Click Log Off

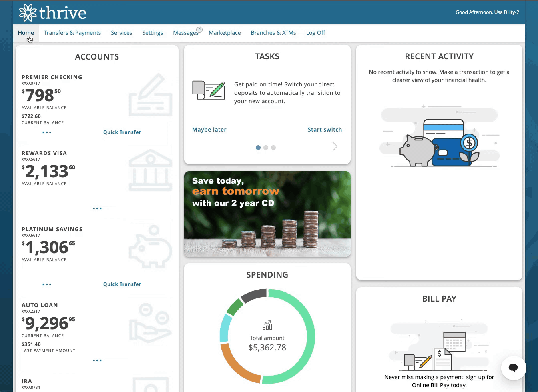pyautogui.click(x=315, y=33)
